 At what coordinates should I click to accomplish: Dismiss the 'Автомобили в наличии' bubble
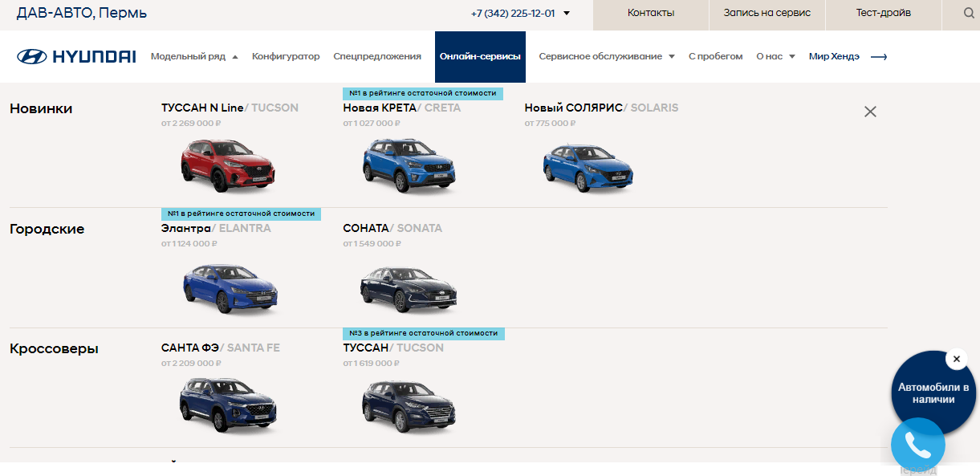(956, 360)
